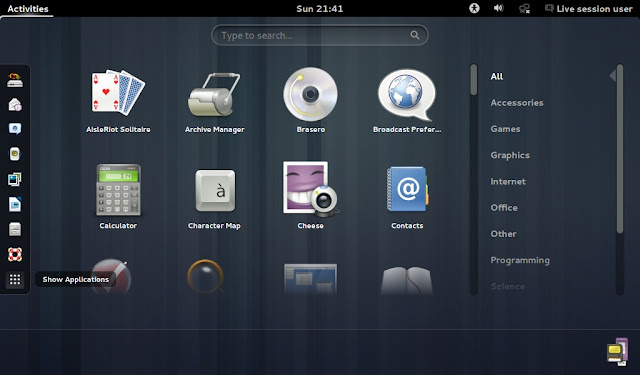
Task: Open the document writer icon in dock
Action: click(x=15, y=204)
